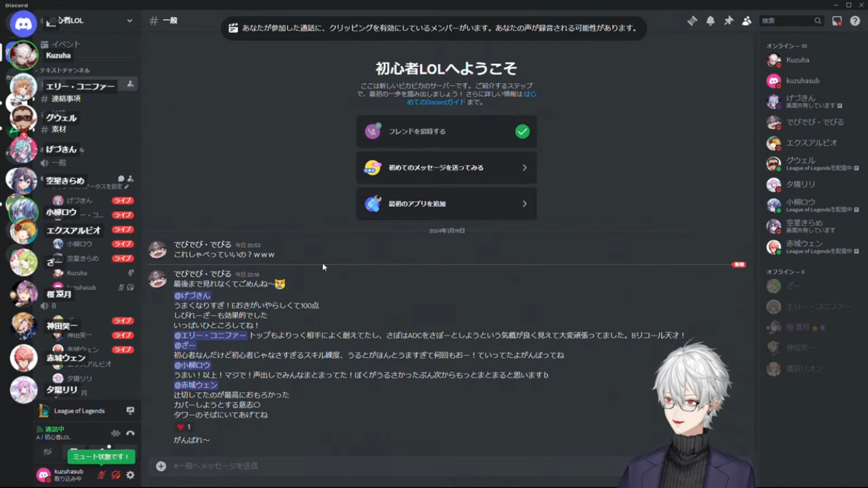
Task: Watch 小柳ロウ live stream badge
Action: tap(123, 244)
